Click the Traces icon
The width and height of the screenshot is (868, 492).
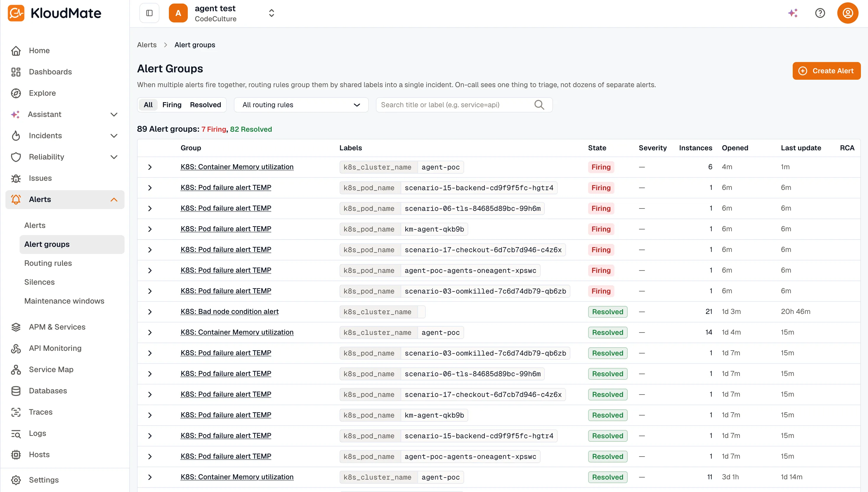point(16,412)
